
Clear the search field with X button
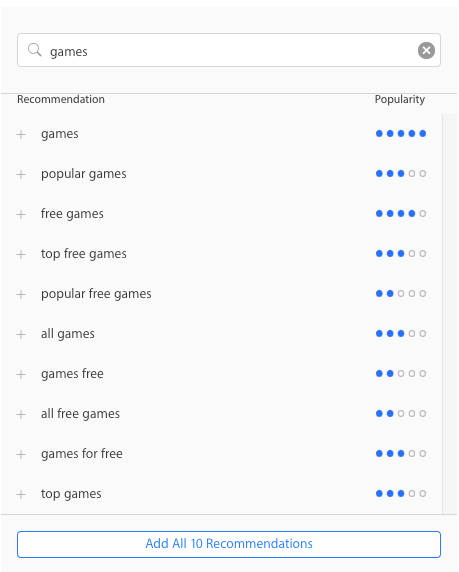[426, 50]
